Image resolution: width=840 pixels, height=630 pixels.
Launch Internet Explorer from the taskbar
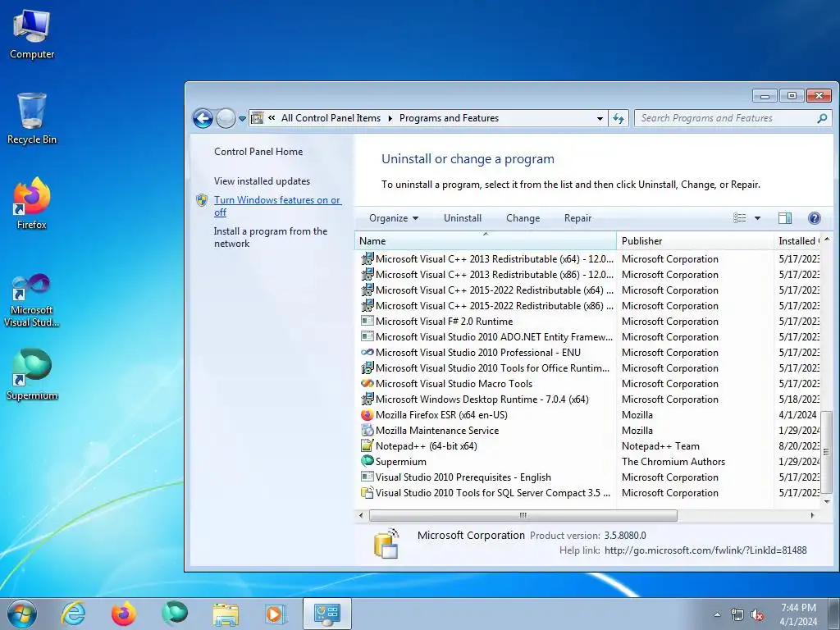pos(73,614)
